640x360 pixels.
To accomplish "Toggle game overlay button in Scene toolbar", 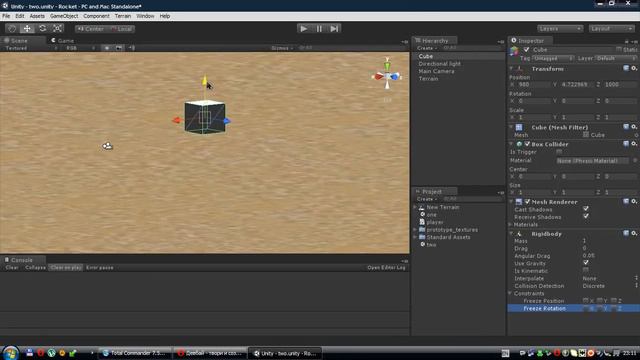I will click(119, 48).
